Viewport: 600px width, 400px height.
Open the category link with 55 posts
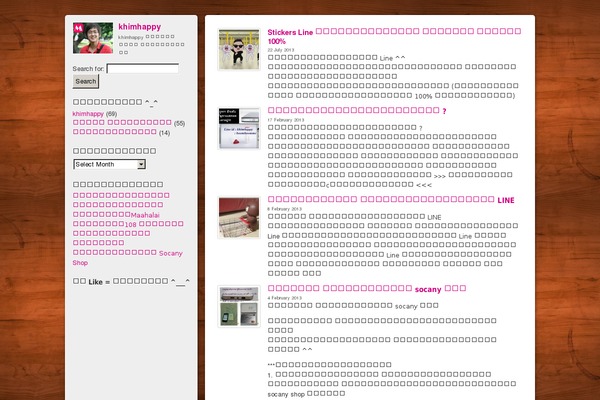pyautogui.click(x=122, y=123)
